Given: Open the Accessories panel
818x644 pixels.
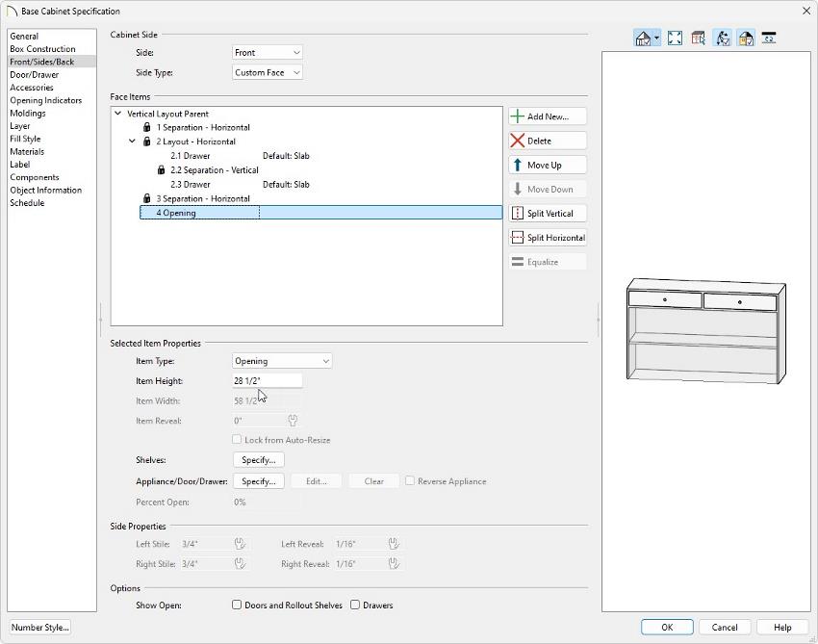Looking at the screenshot, I should pos(32,88).
